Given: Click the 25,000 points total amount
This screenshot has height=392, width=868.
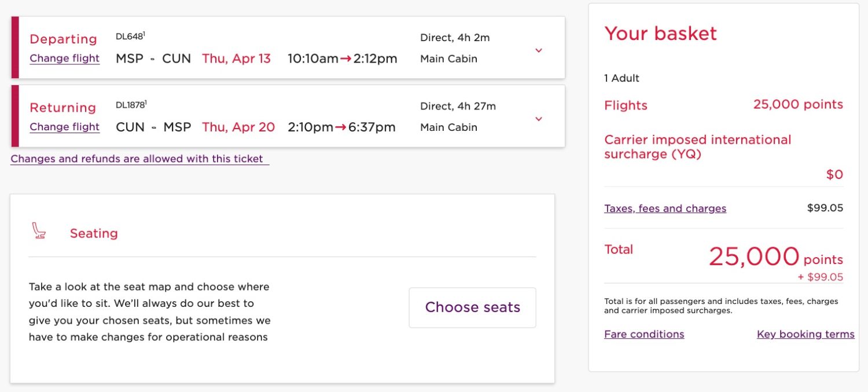Looking at the screenshot, I should pyautogui.click(x=775, y=256).
